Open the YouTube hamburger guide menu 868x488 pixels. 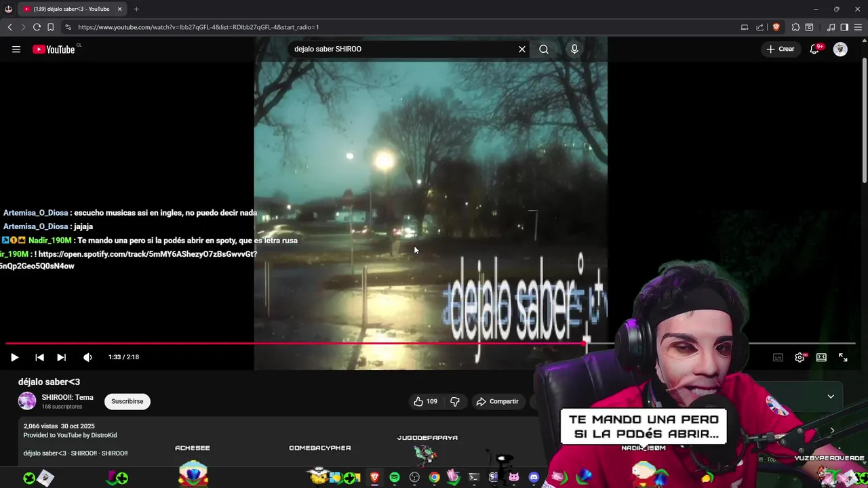point(16,49)
